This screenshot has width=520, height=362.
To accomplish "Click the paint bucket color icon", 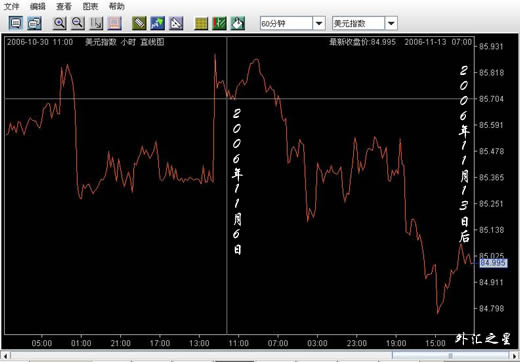I will coord(238,23).
